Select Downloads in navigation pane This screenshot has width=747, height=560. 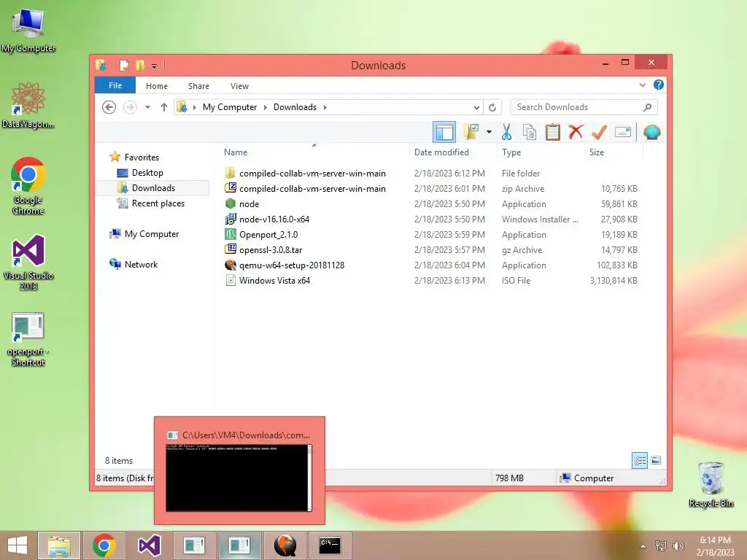153,187
